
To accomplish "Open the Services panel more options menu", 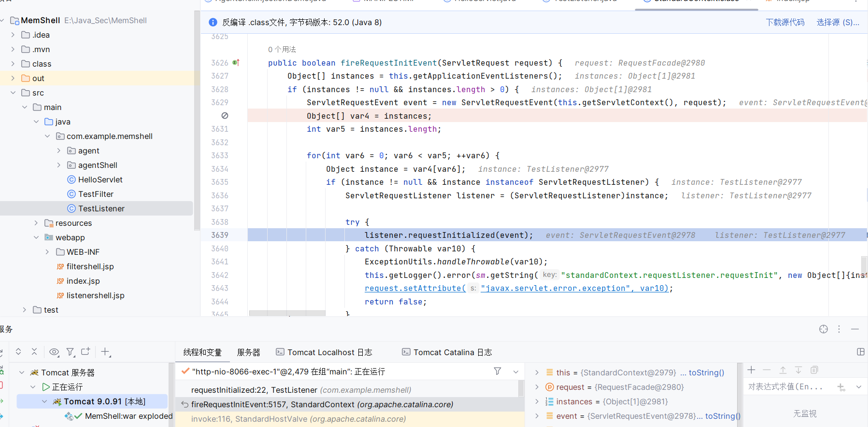I will 839,329.
